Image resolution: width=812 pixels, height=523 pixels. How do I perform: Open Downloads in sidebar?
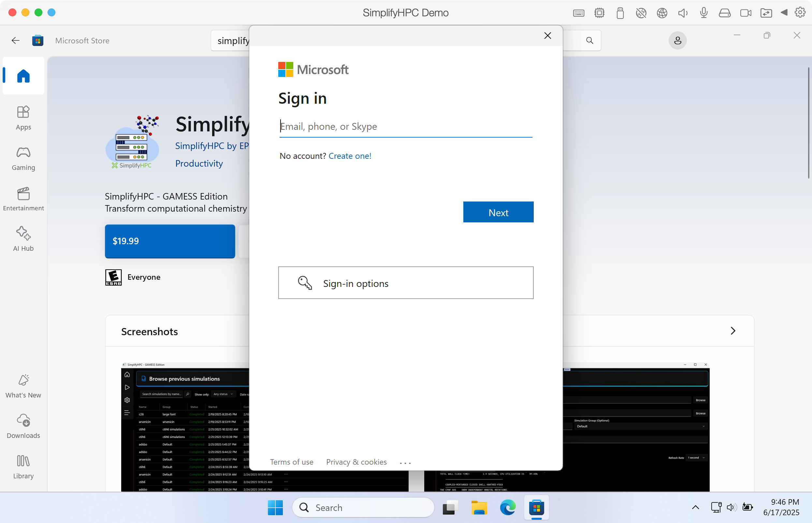click(23, 426)
